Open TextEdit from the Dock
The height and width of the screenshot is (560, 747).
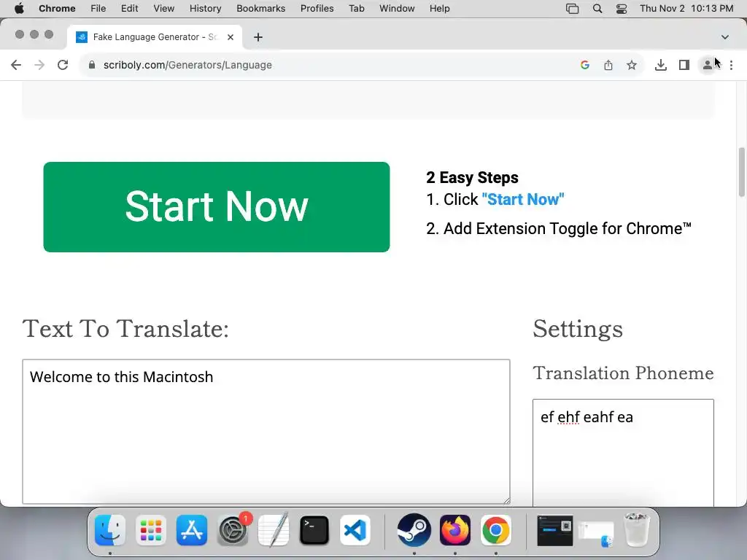[x=274, y=530]
